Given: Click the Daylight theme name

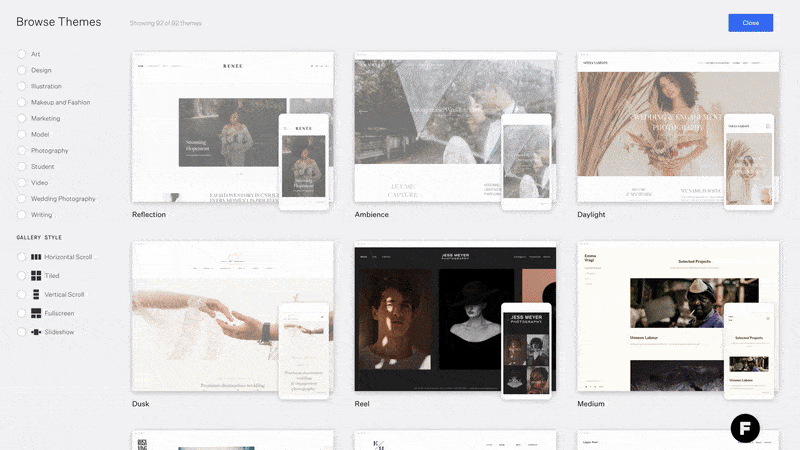Looking at the screenshot, I should (591, 214).
